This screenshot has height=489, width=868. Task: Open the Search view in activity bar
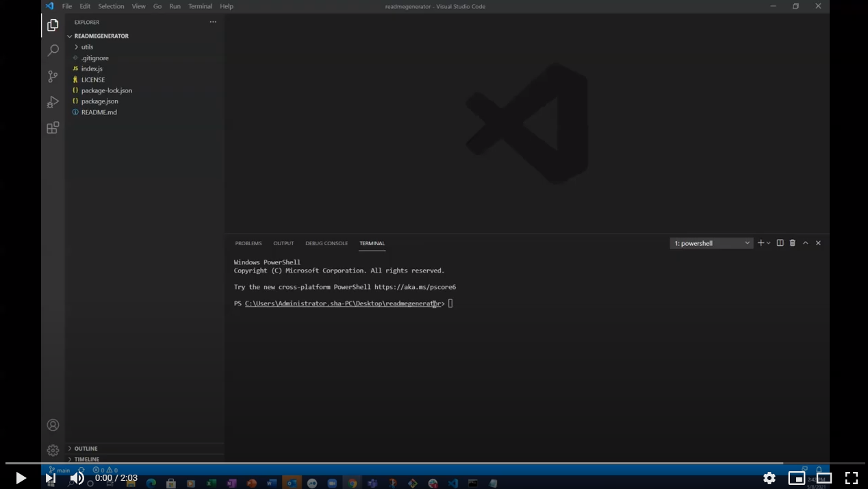(x=53, y=51)
